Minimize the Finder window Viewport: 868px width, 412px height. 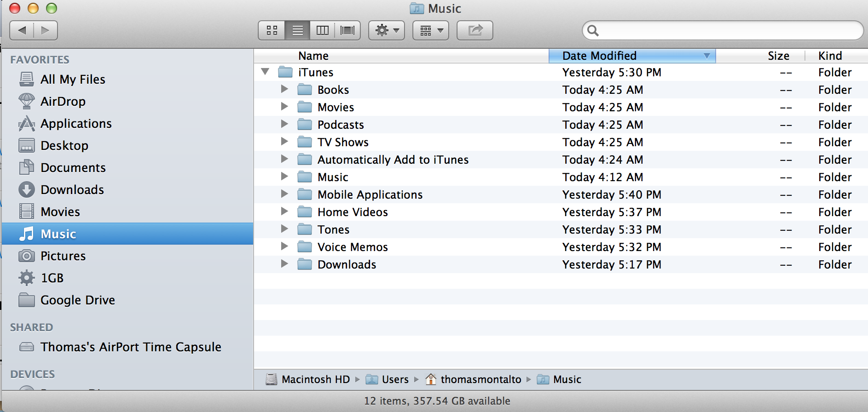pyautogui.click(x=33, y=8)
